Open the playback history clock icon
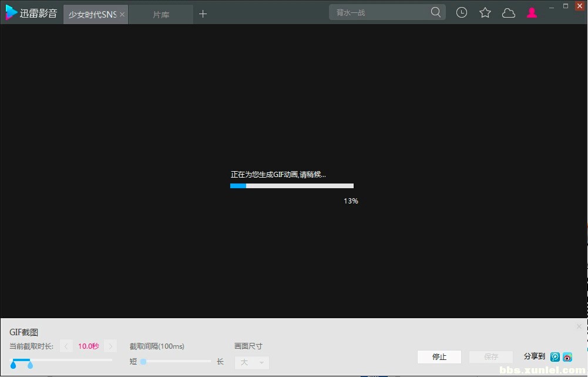The image size is (588, 377). point(462,13)
